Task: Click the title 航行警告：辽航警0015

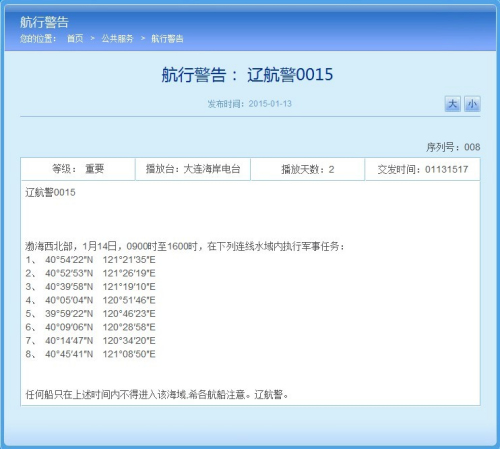Action: pyautogui.click(x=247, y=74)
